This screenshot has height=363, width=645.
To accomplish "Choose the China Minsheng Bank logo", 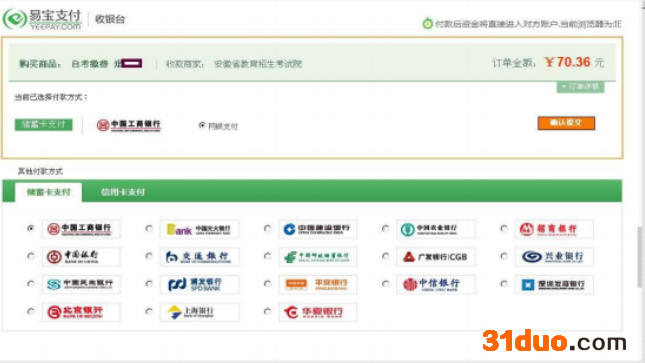I will coord(81,284).
